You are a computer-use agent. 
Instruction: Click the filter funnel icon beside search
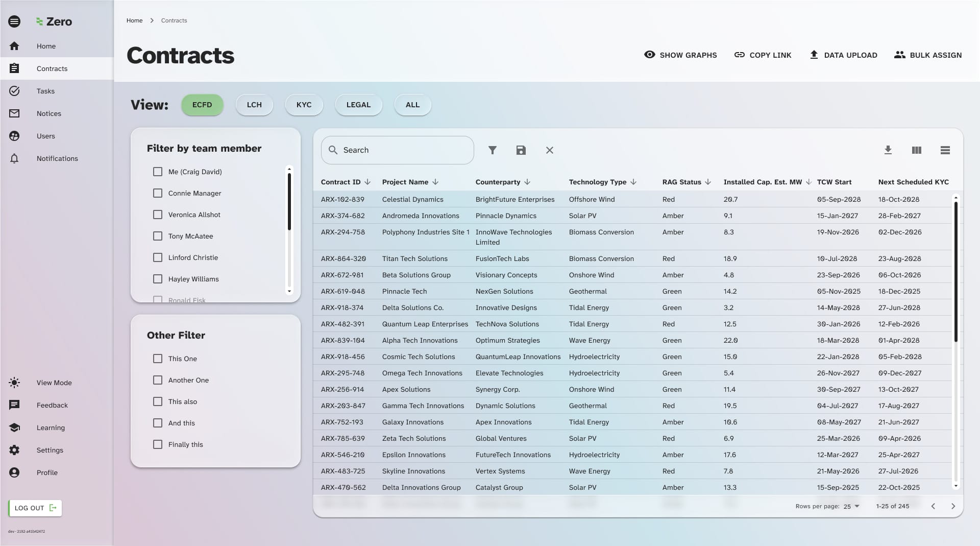[x=492, y=150]
